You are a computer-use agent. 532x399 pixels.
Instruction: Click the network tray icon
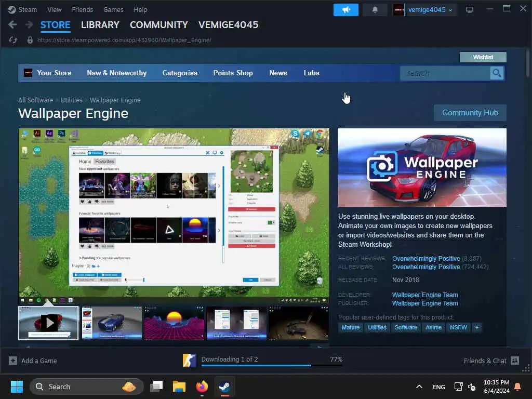pos(458,387)
